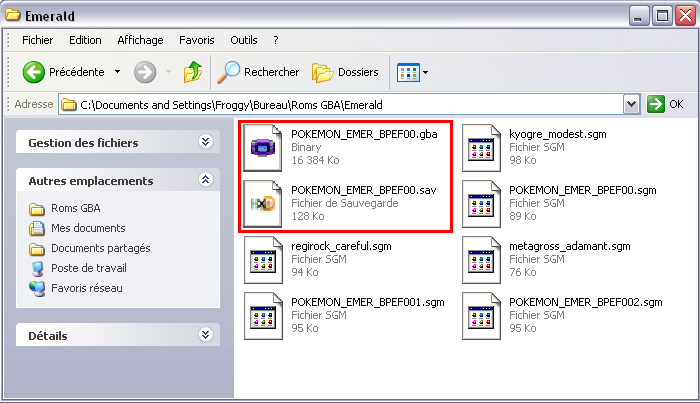700x403 pixels.
Task: Open the Favoris menu
Action: tap(196, 40)
